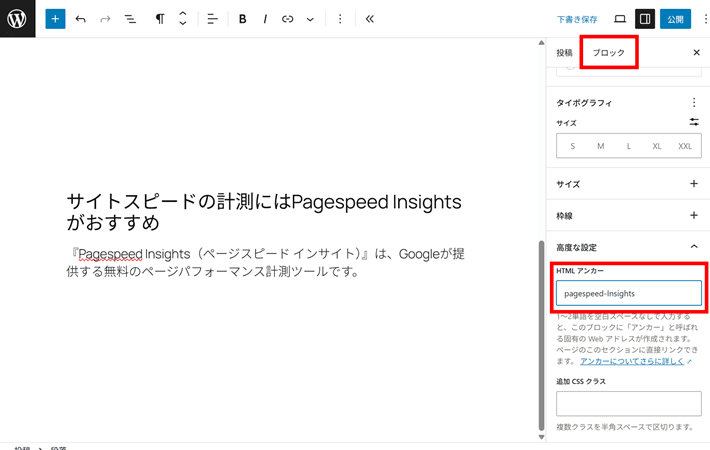The image size is (710, 450).
Task: Click the paragraph block type icon
Action: click(160, 19)
